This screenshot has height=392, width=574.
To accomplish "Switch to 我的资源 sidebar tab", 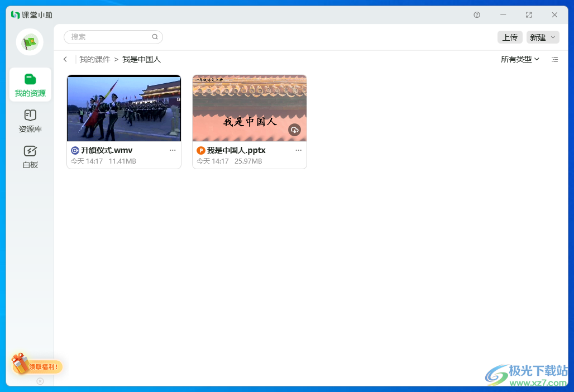I will coord(30,85).
